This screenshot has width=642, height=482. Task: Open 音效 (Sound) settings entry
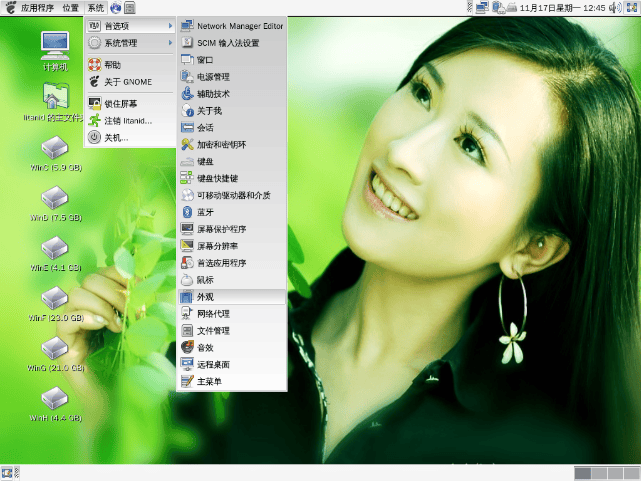coord(205,347)
